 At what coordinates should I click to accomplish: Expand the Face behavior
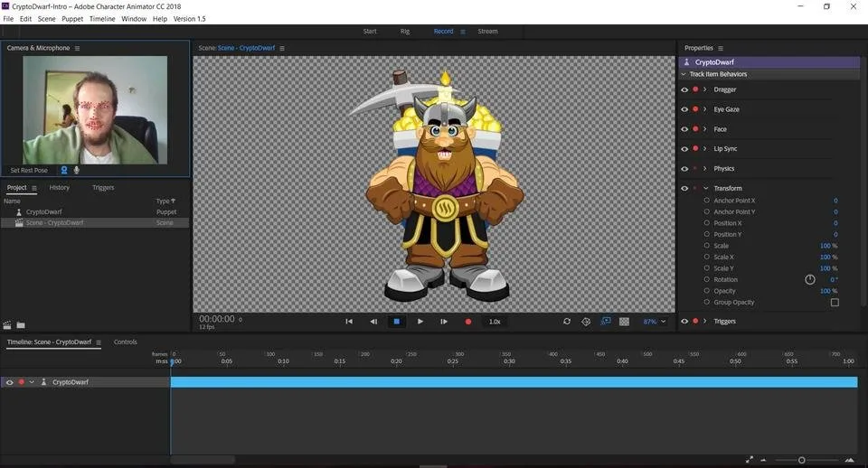(x=704, y=129)
